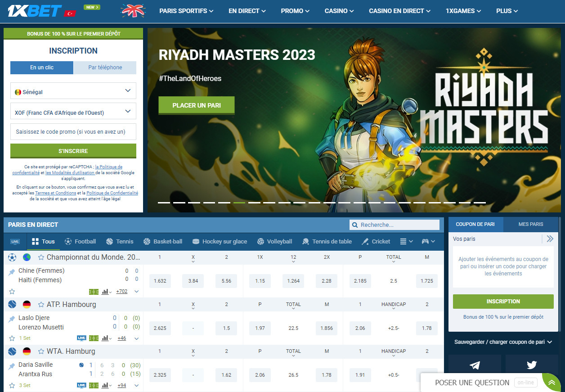This screenshot has width=565, height=392.
Task: Open live stream icon for Saville match
Action: (x=81, y=385)
